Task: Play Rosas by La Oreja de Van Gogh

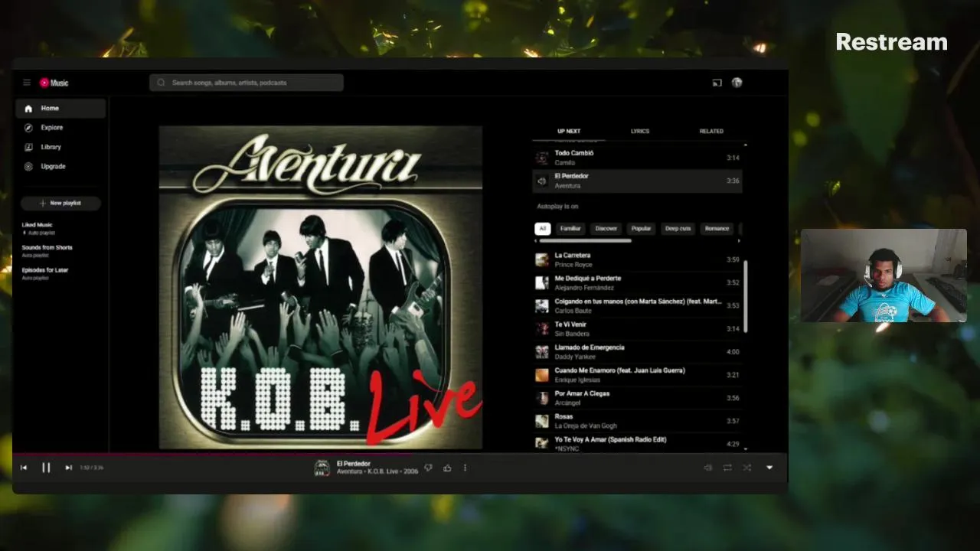Action: pyautogui.click(x=637, y=421)
